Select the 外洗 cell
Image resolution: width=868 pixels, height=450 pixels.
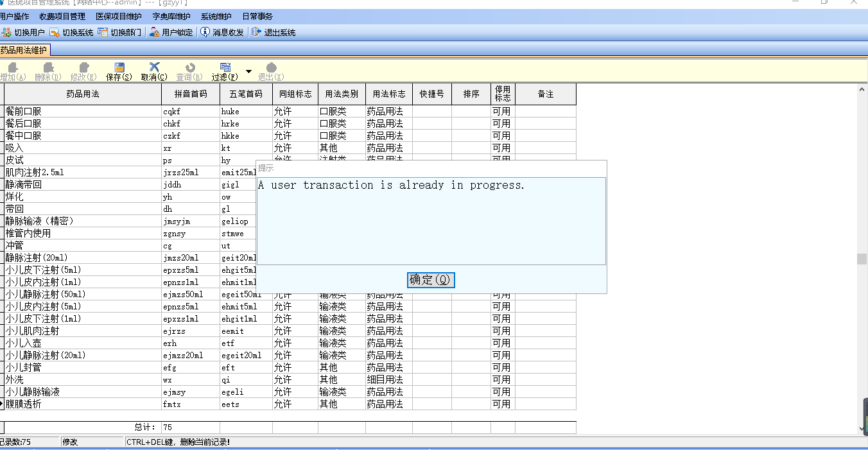[83, 380]
